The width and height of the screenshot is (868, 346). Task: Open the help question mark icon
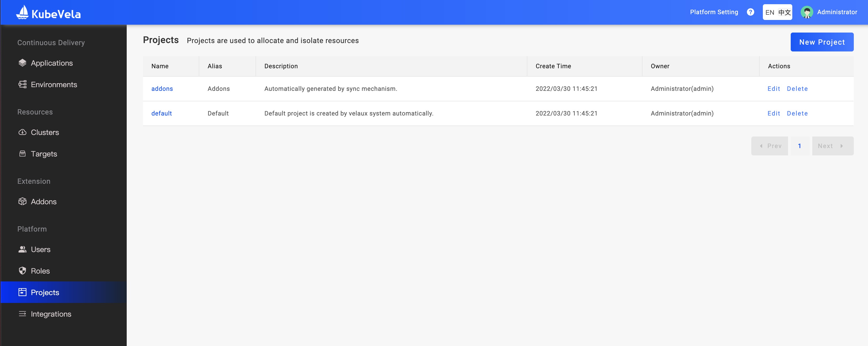coord(751,12)
